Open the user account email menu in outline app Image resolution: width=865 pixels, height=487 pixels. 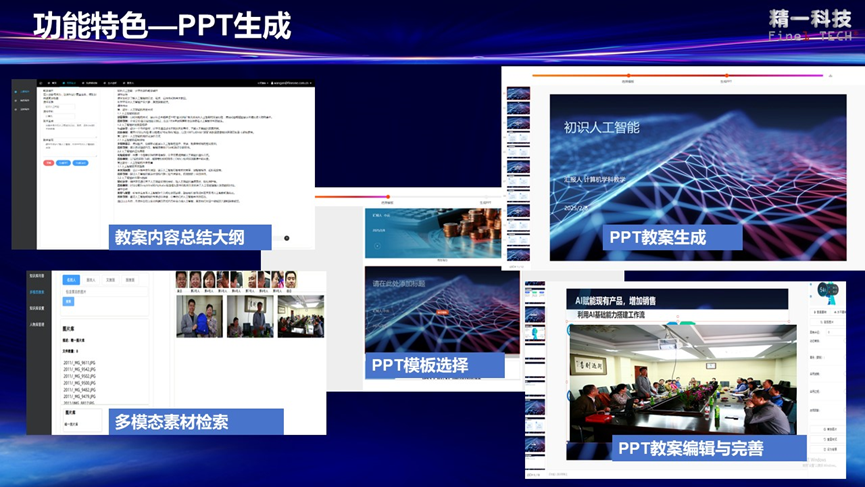292,83
